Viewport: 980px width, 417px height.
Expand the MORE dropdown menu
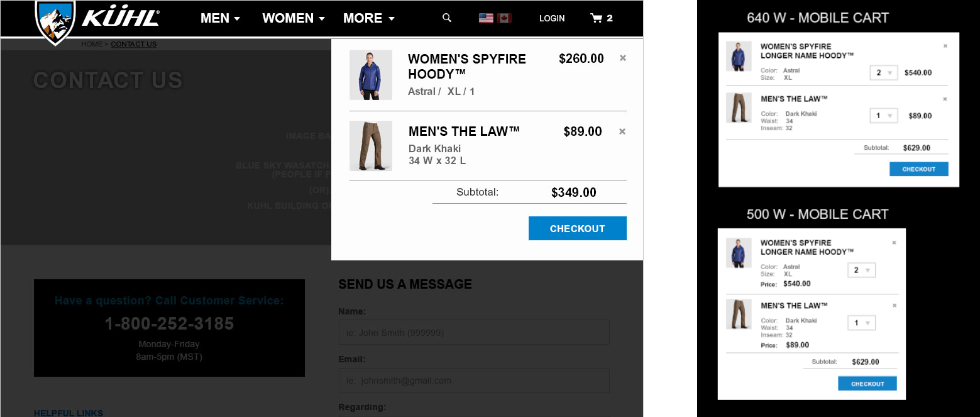369,18
